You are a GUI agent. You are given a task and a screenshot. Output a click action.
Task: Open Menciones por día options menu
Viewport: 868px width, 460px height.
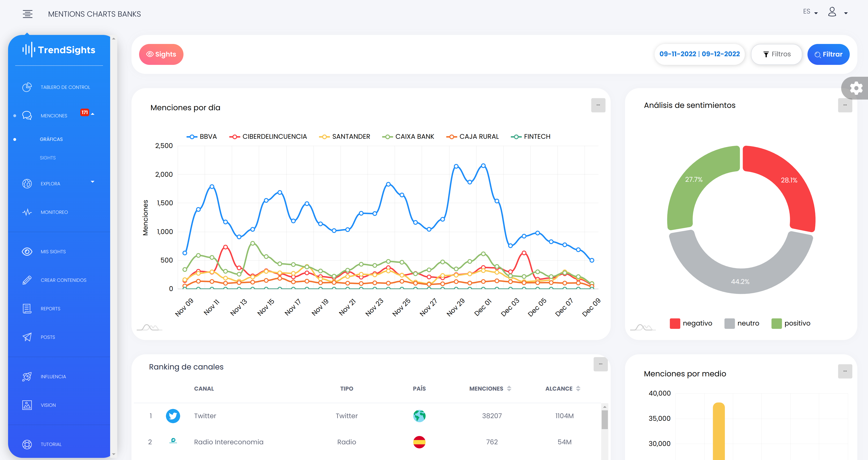coord(598,105)
